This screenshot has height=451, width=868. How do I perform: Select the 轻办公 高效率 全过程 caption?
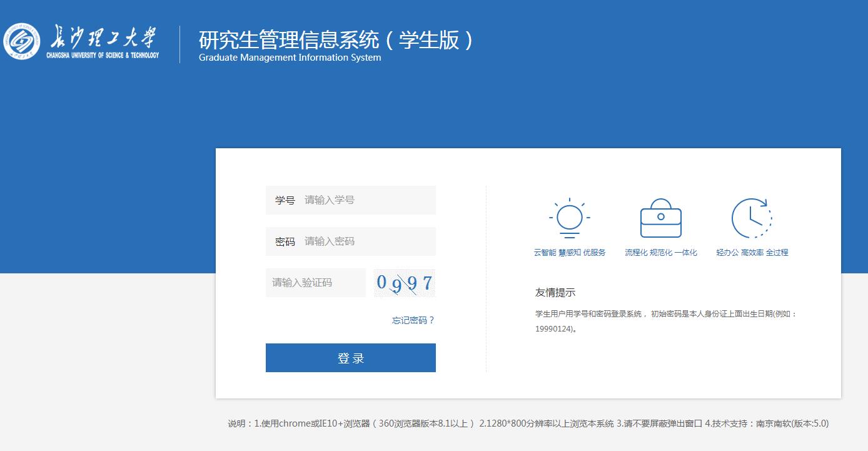pos(752,253)
